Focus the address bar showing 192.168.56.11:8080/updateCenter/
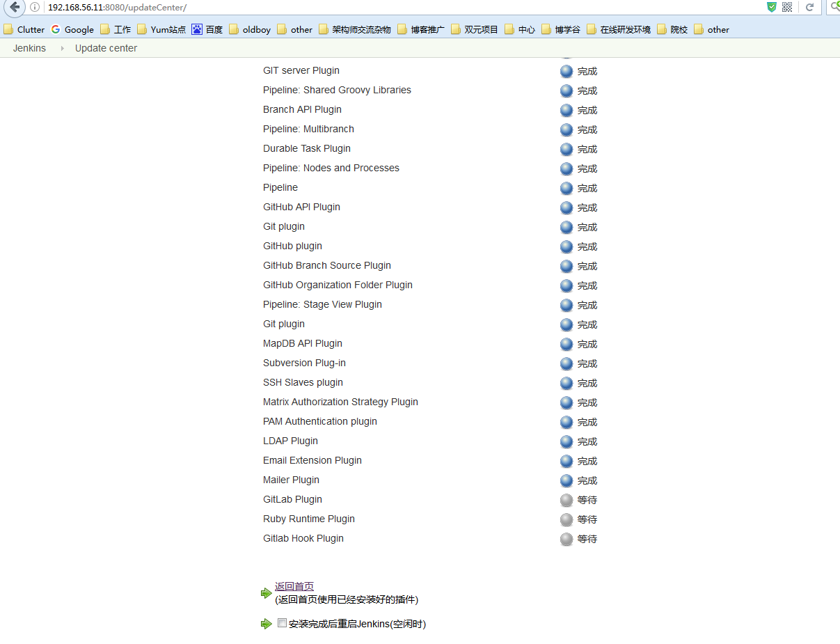 pos(404,7)
